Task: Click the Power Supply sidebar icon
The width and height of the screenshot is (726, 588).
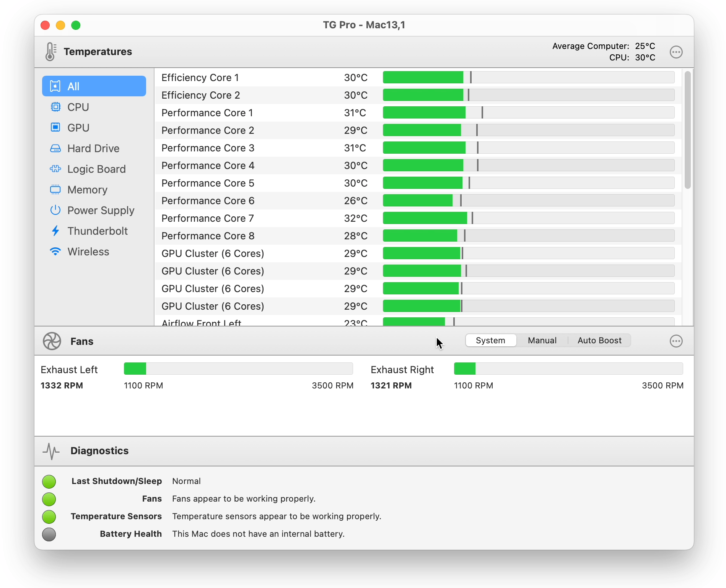Action: (55, 210)
